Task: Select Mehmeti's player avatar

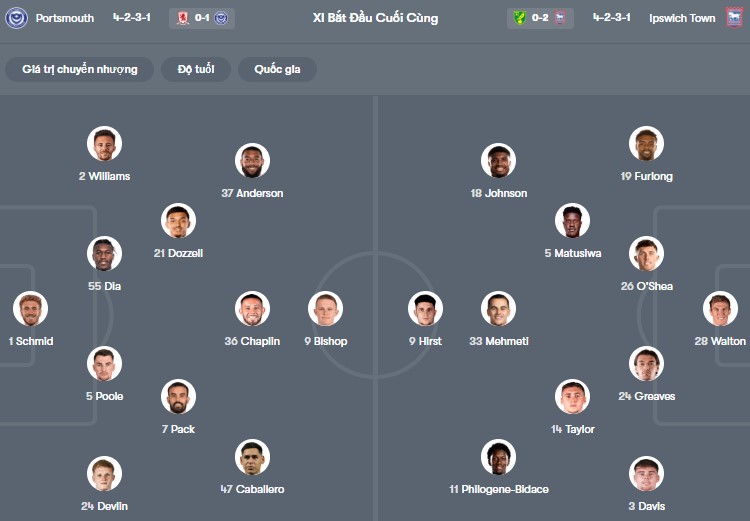Action: 498,309
